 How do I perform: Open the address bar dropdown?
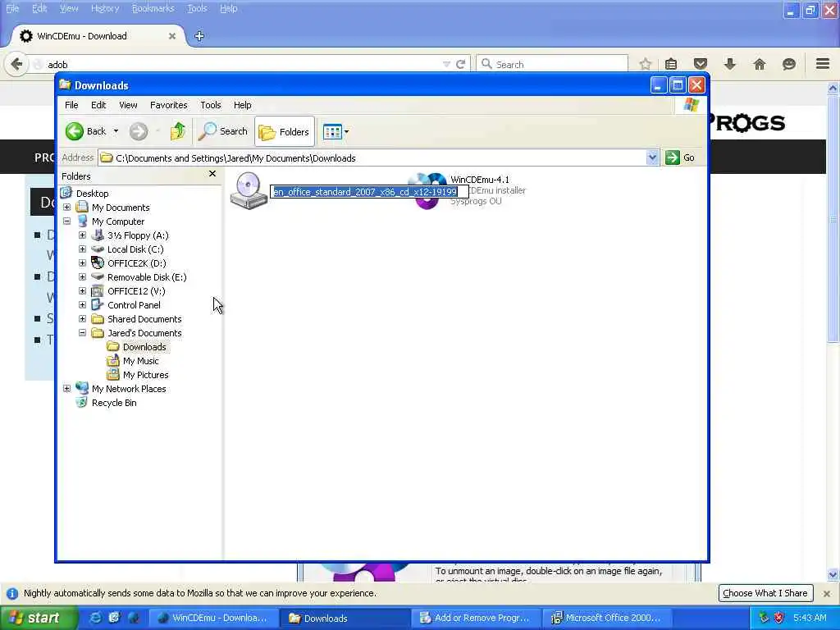pyautogui.click(x=652, y=157)
